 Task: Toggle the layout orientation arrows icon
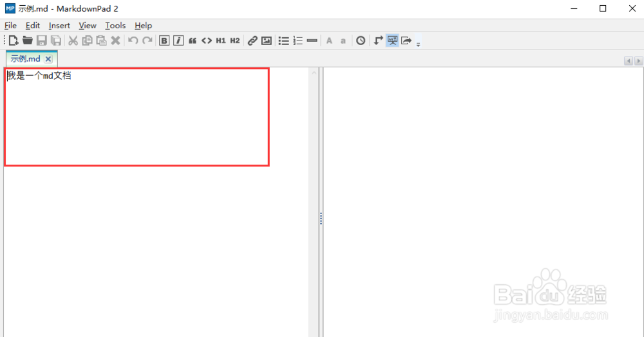(378, 41)
